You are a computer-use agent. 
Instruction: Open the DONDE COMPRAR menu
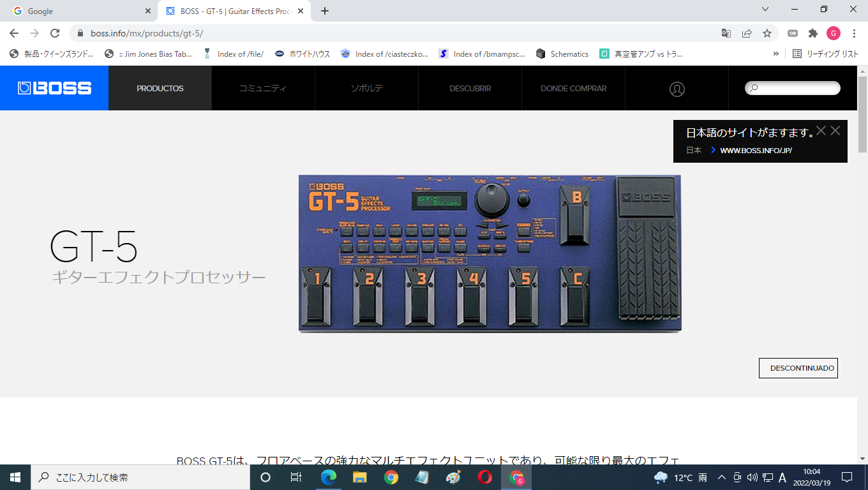[x=573, y=88]
